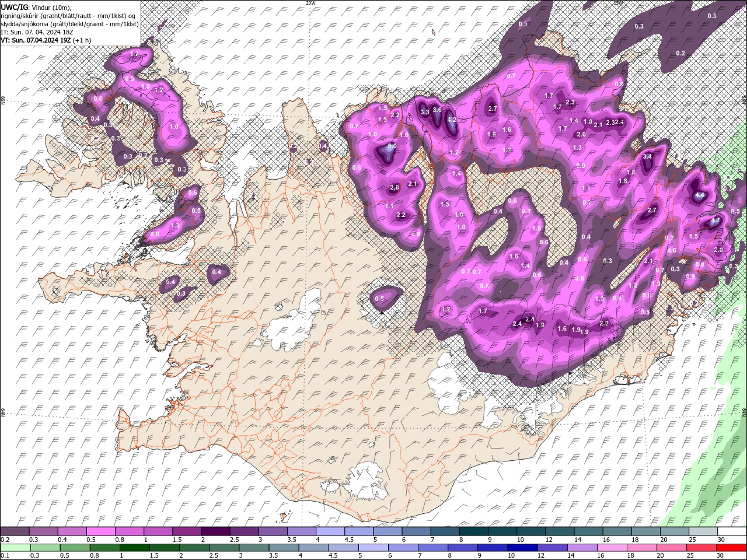
Task: Pick the upper legend swatch between 25 and 30
Action: [x=703, y=531]
